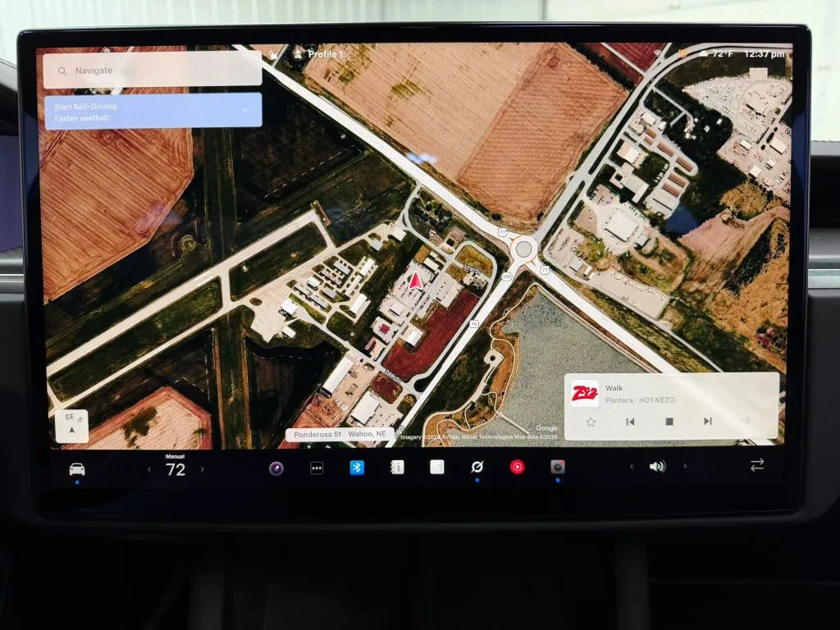Open the wipers control icon
The width and height of the screenshot is (840, 630).
[477, 467]
